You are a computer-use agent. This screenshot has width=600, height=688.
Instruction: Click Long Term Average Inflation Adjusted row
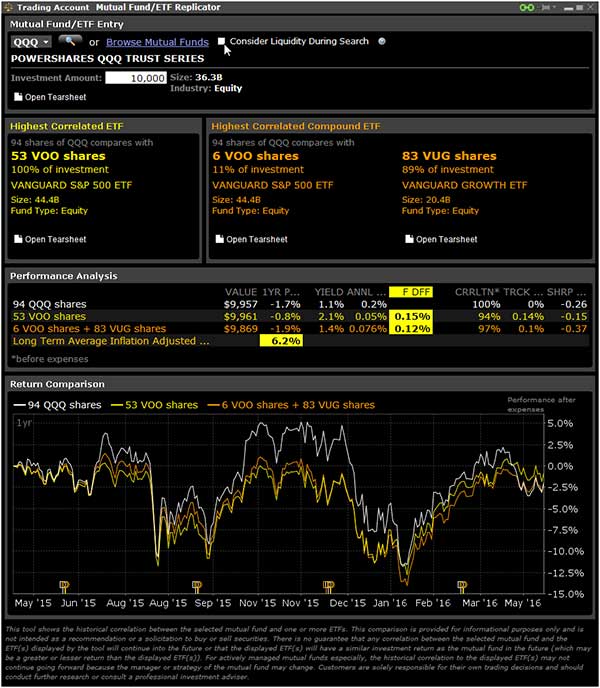tap(298, 341)
